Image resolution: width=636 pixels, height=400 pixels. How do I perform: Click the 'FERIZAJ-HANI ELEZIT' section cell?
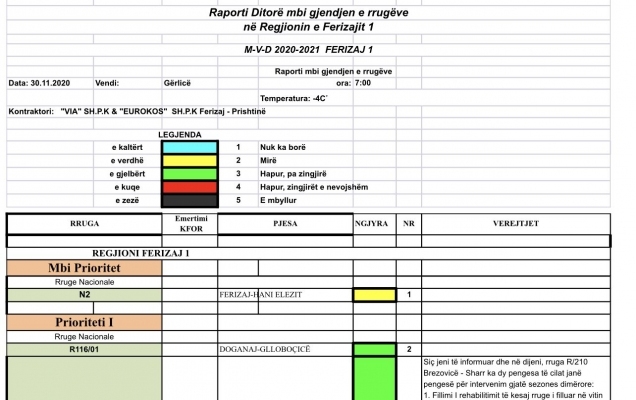click(285, 295)
